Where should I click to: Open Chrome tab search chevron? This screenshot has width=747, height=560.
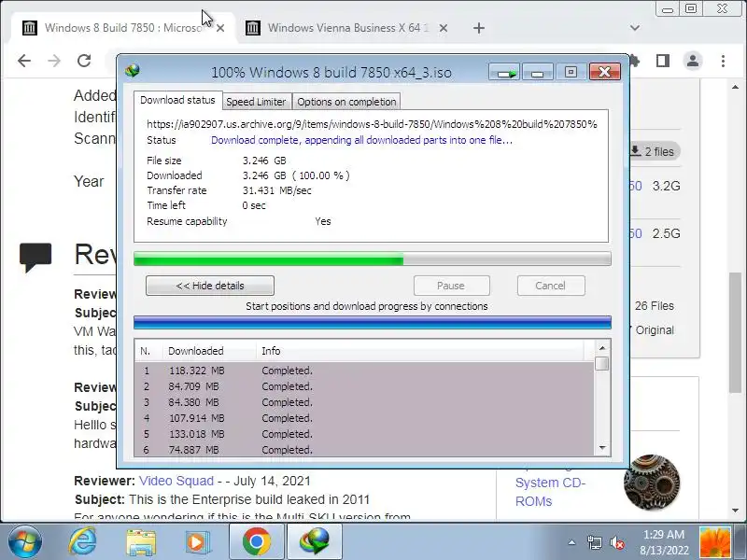[635, 28]
